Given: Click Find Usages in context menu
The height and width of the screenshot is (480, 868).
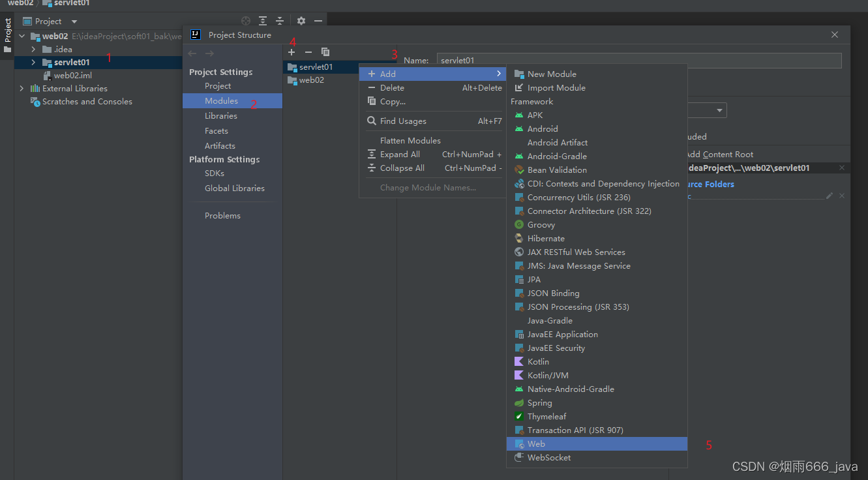Looking at the screenshot, I should point(403,121).
